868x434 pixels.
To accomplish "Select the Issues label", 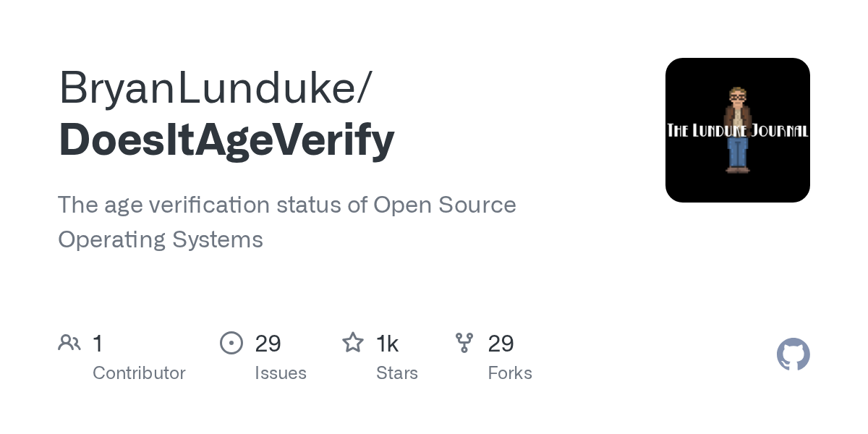I will (x=281, y=373).
